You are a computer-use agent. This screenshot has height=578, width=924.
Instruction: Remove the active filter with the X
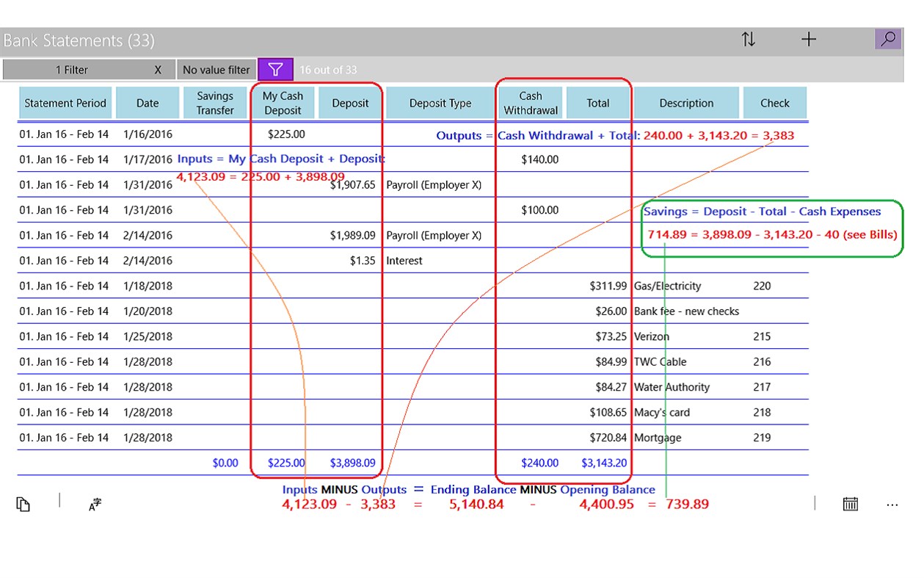point(158,69)
